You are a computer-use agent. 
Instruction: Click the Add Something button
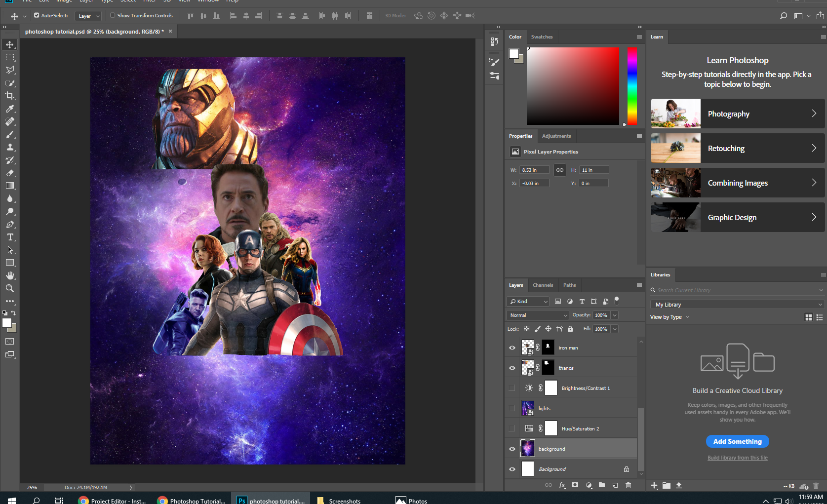(x=737, y=441)
